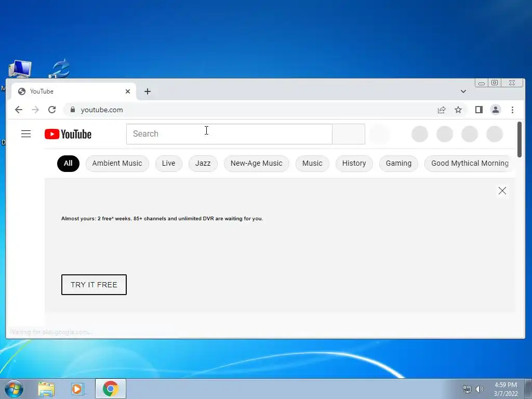The image size is (532, 399).
Task: Open Windows Explorer from the taskbar
Action: coord(46,389)
